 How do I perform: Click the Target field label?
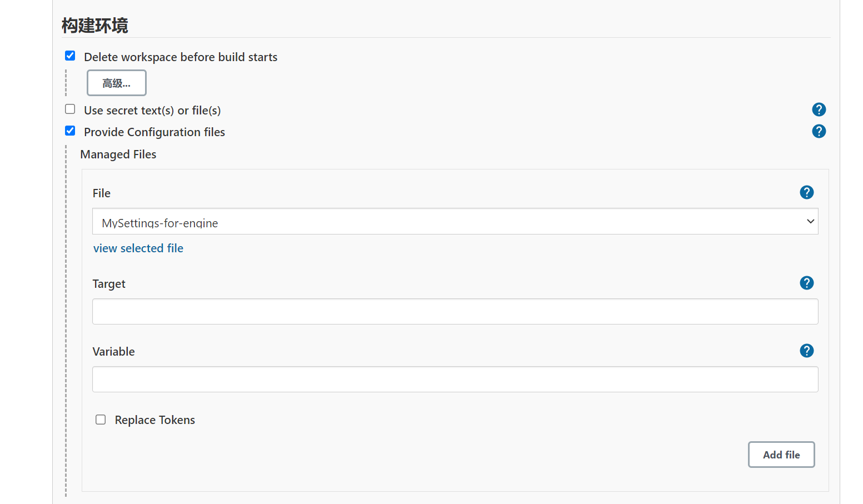coord(109,284)
